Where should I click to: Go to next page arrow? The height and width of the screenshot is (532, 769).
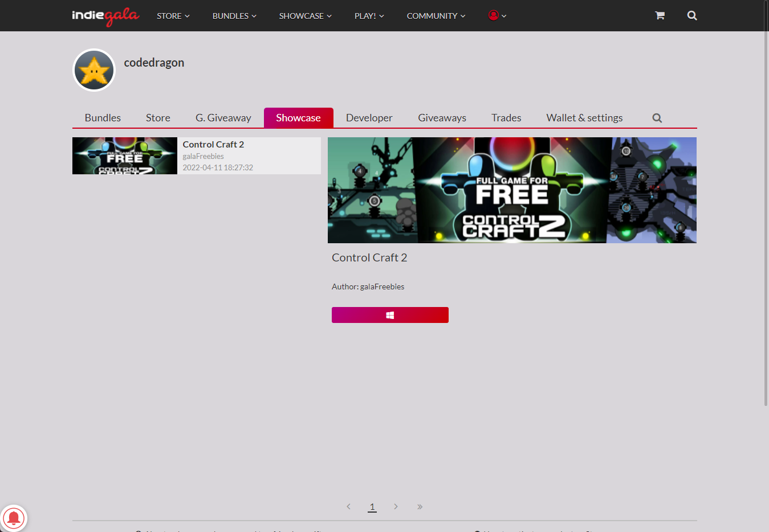tap(396, 506)
